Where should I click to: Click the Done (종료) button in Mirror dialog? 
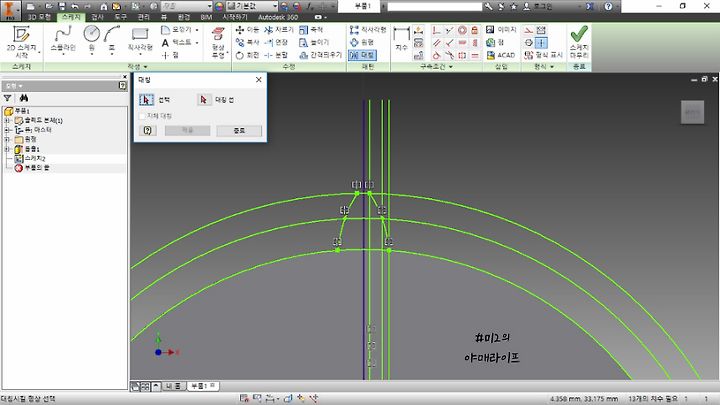239,130
